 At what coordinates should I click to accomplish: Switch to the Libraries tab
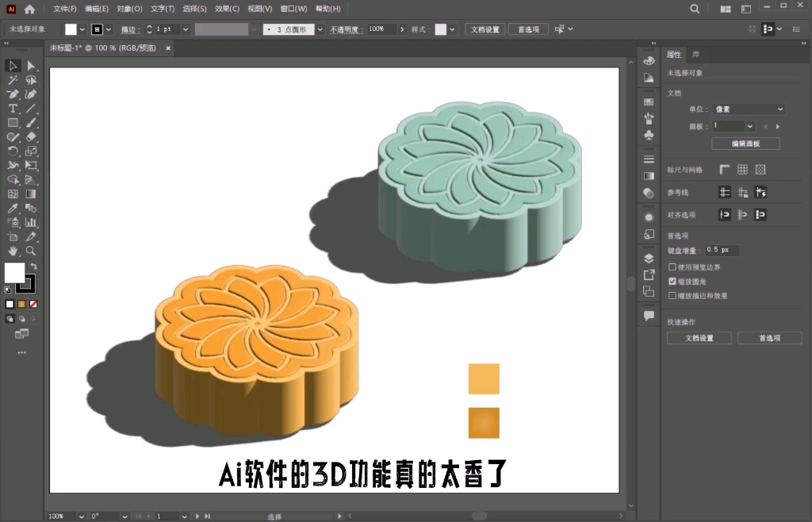pyautogui.click(x=696, y=55)
